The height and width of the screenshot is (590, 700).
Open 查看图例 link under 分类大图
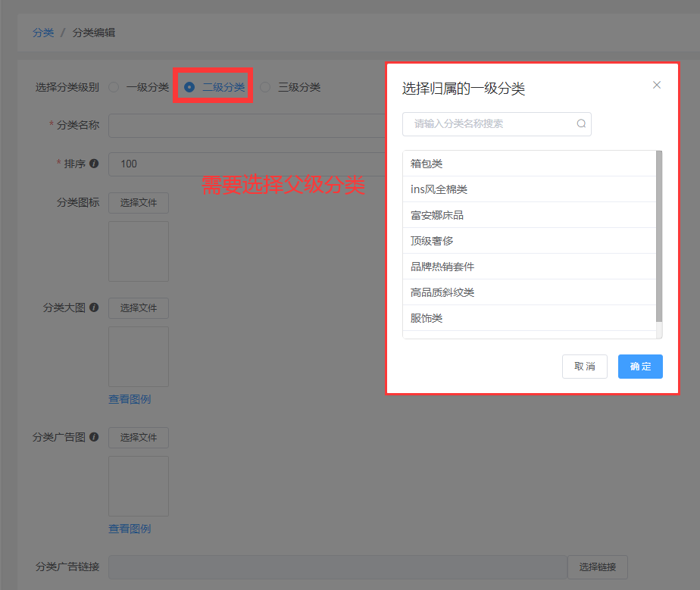pyautogui.click(x=130, y=399)
